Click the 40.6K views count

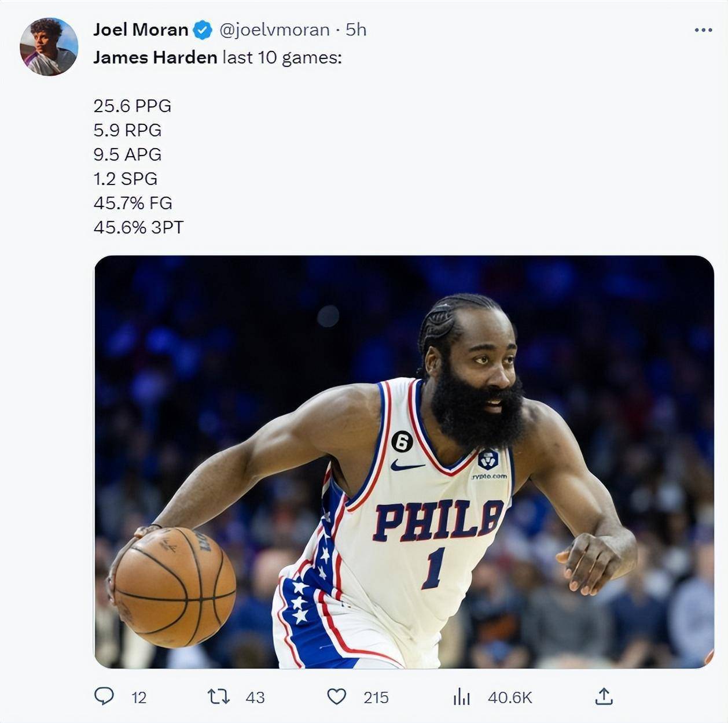pyautogui.click(x=510, y=698)
